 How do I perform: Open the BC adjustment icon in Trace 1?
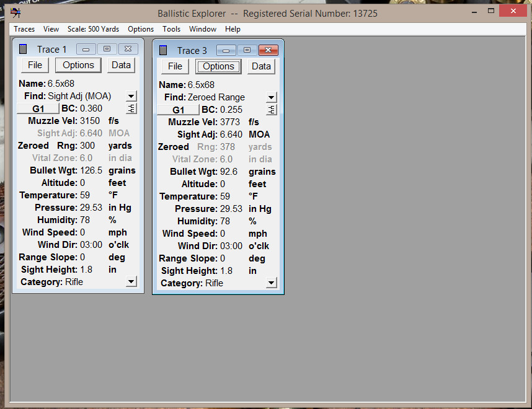point(131,108)
